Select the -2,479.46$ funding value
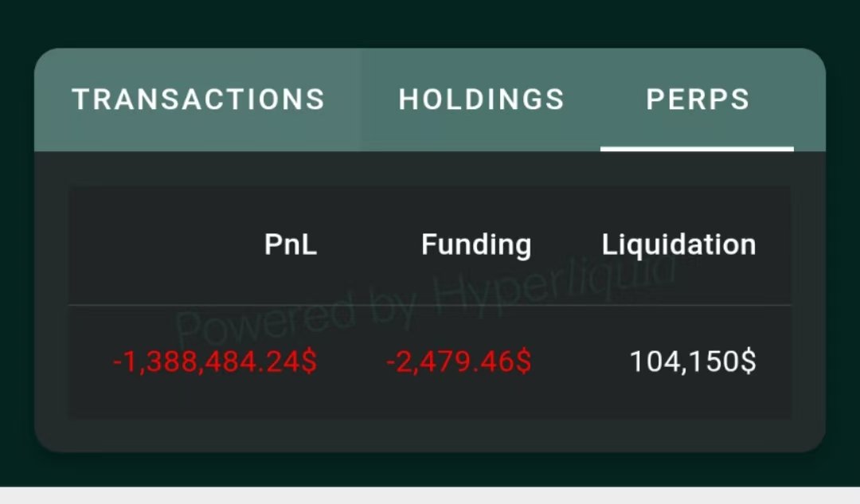Image resolution: width=860 pixels, height=504 pixels. [x=459, y=361]
